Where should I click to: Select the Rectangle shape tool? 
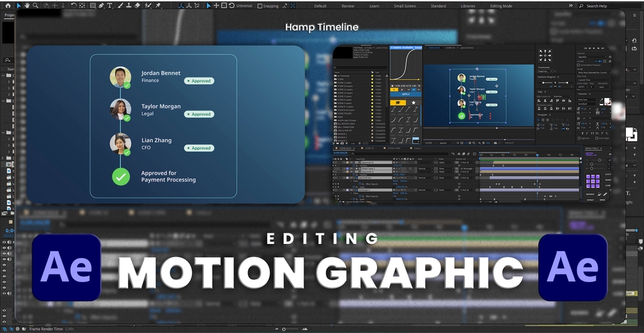pos(93,6)
